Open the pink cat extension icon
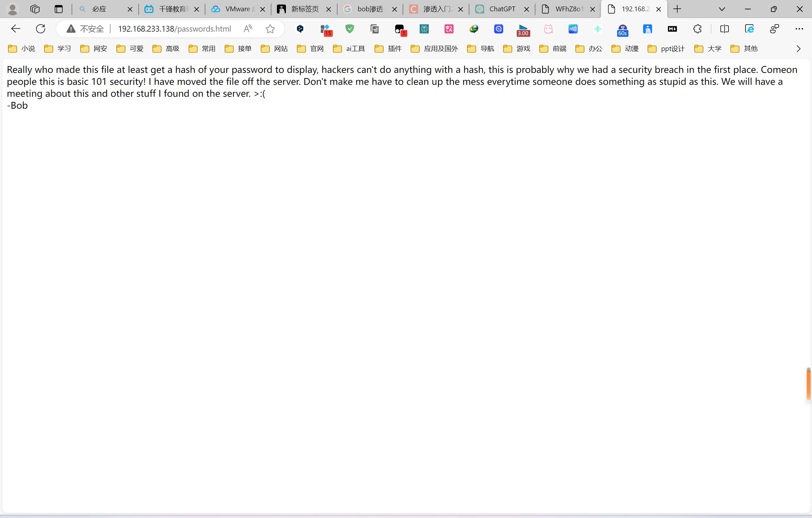The width and height of the screenshot is (812, 518). [548, 29]
